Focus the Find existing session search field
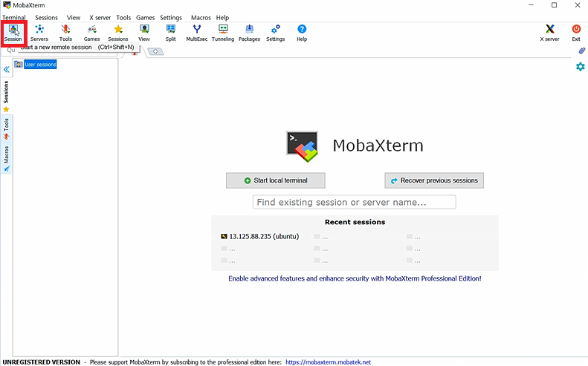 click(355, 202)
